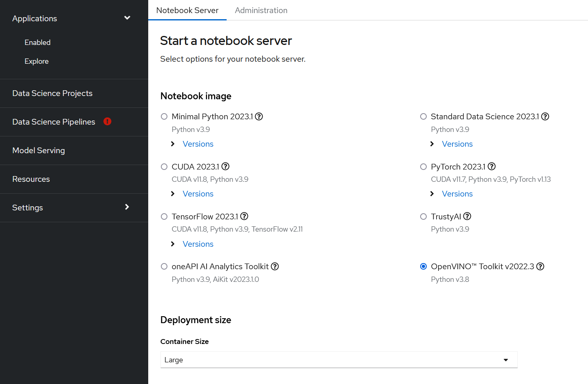Click TensorFlow 2023.1 question mark icon

click(244, 217)
